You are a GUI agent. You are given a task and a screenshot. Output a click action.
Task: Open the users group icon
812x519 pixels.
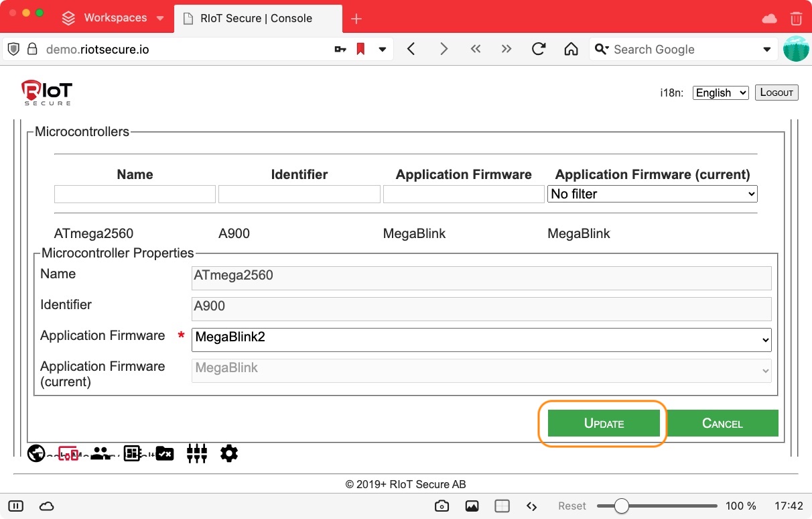100,454
